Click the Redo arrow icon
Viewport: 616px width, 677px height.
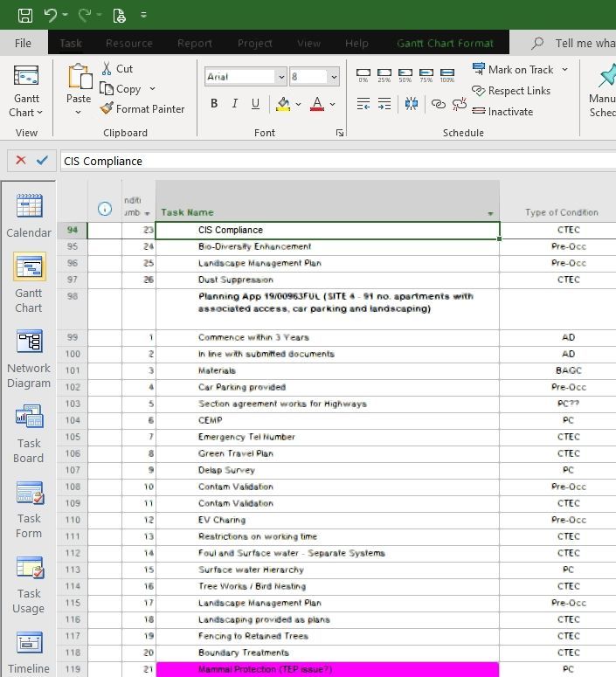tap(85, 16)
